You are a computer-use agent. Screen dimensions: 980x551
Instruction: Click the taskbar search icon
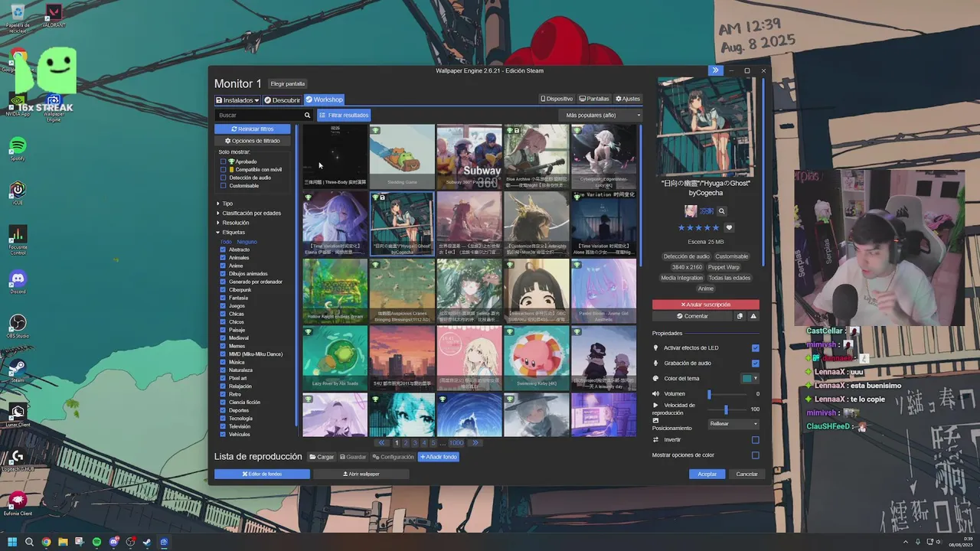29,542
